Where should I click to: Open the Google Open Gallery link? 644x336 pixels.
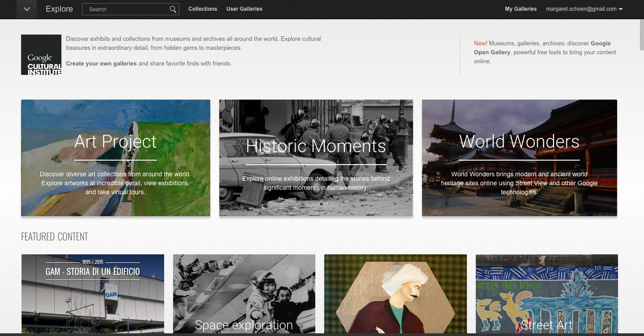coord(543,48)
